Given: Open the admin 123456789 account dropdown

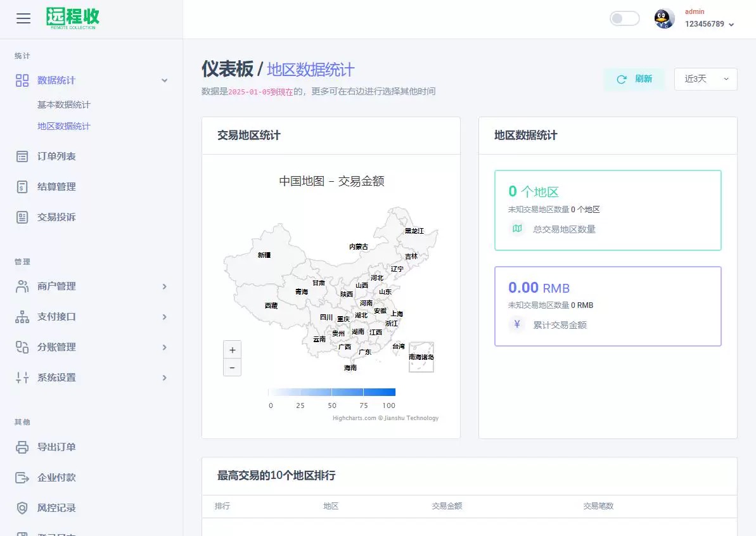Looking at the screenshot, I should click(x=708, y=18).
